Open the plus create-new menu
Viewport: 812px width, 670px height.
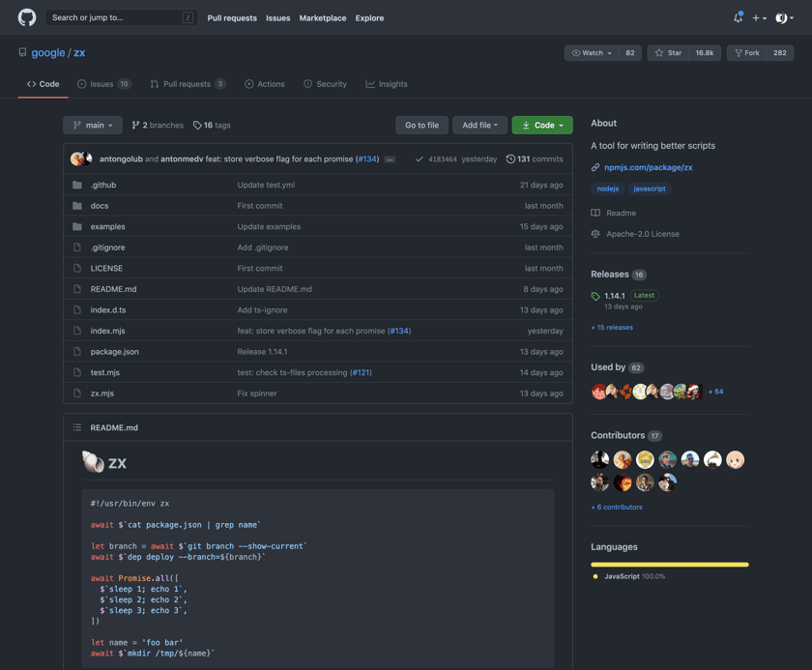[x=759, y=17]
